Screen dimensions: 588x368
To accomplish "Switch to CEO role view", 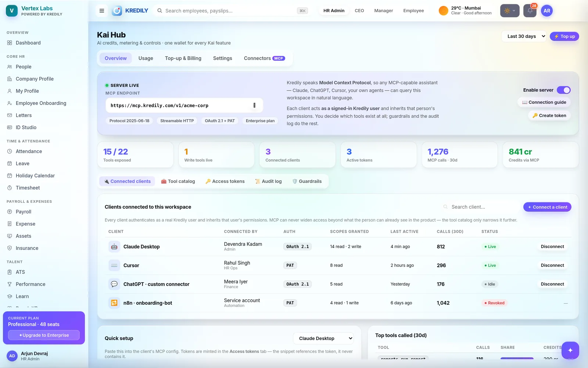I will (x=359, y=11).
